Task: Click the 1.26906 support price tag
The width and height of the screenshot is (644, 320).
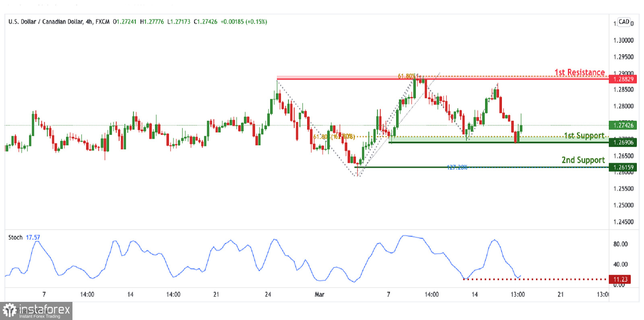Action: click(x=623, y=142)
